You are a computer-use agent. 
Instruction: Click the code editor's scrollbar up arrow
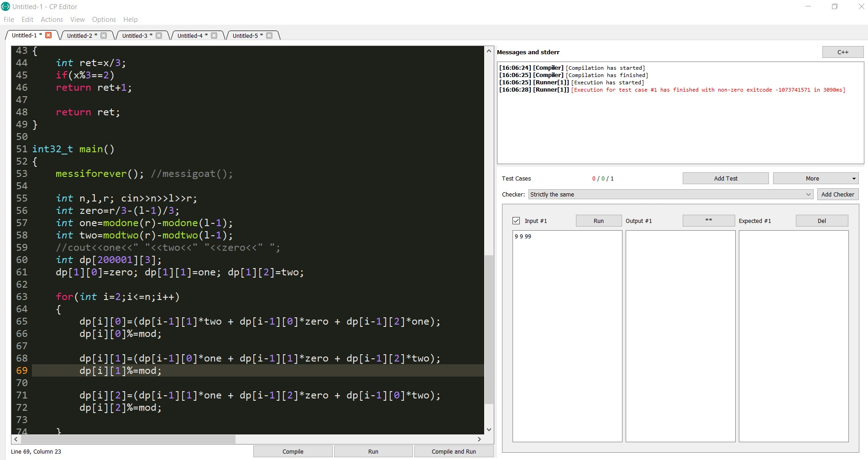coord(488,50)
